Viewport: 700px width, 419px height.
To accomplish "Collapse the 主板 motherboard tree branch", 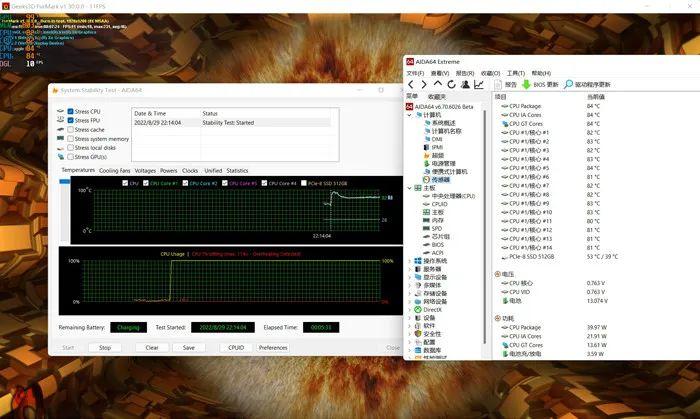I will [409, 188].
